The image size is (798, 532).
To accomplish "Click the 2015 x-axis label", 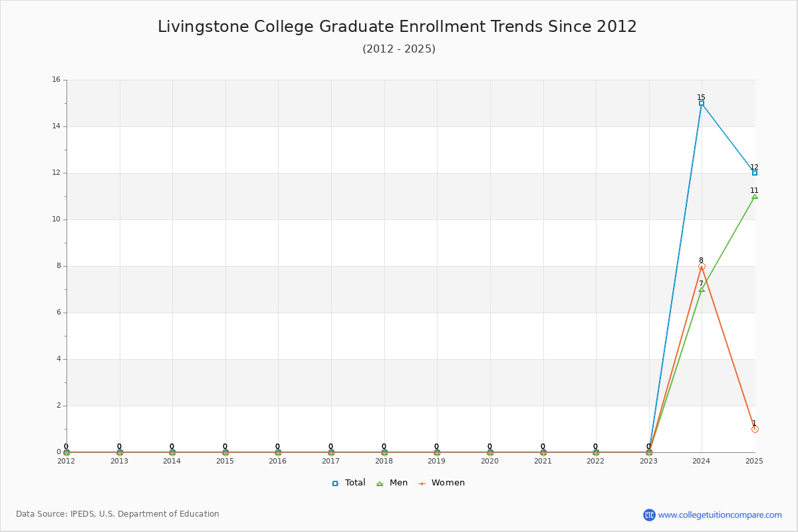I will coord(225,460).
